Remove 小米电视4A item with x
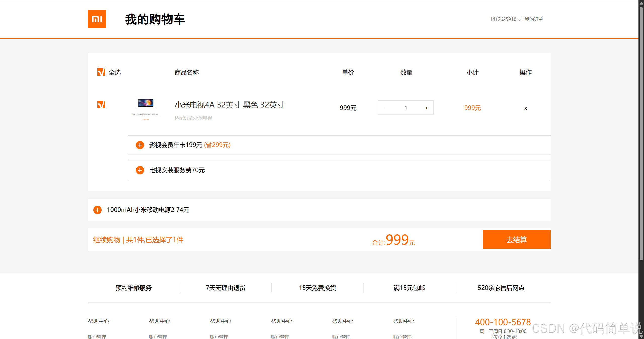The image size is (644, 339). 525,108
